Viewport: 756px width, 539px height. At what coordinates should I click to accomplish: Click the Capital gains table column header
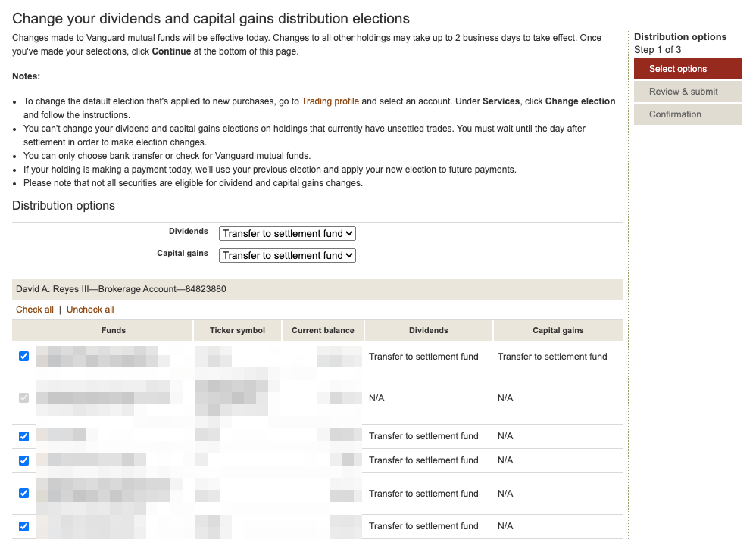[558, 330]
